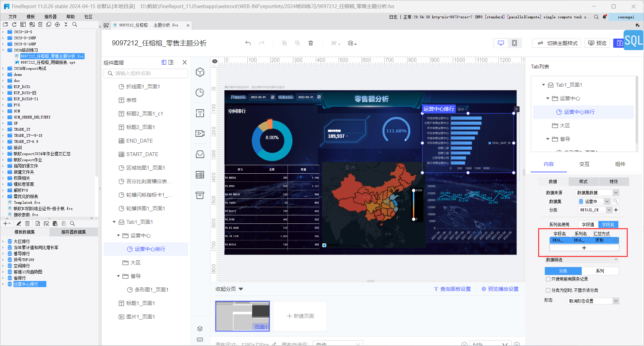Click the 预览 preview button
644x346 pixels.
(597, 43)
